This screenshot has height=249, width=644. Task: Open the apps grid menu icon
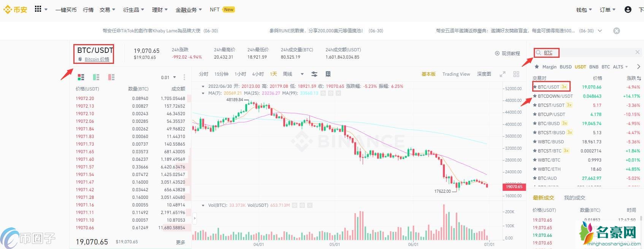tap(38, 9)
